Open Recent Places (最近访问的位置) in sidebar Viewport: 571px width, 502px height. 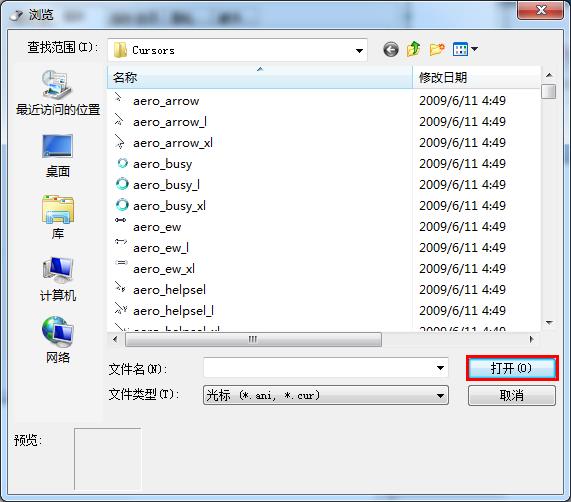pyautogui.click(x=58, y=93)
